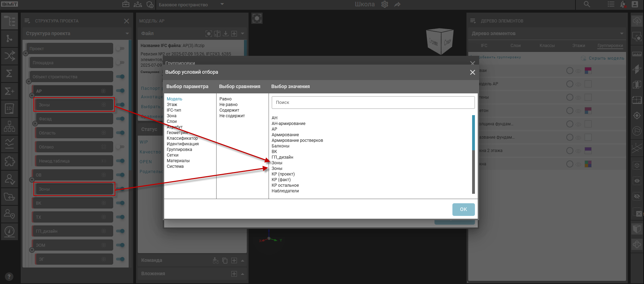Expand the Структура проекта panel dropdown
Viewport: 644px width, 284px height.
127,34
